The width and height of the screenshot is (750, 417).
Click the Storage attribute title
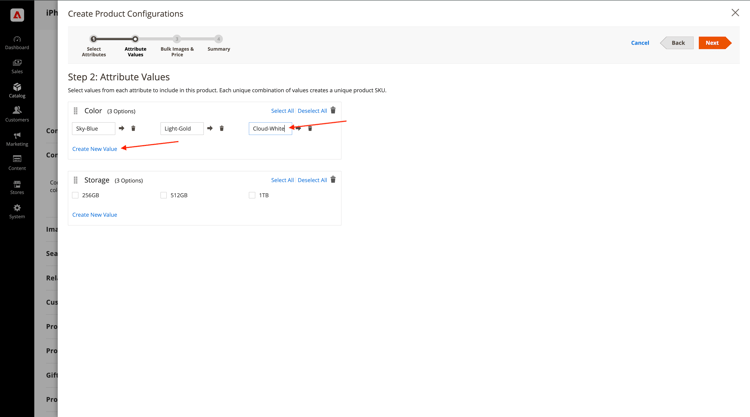(97, 180)
